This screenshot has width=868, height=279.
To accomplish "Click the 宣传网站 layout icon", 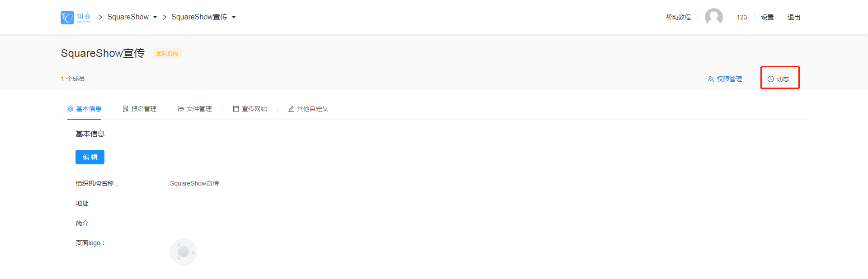I will (x=236, y=109).
